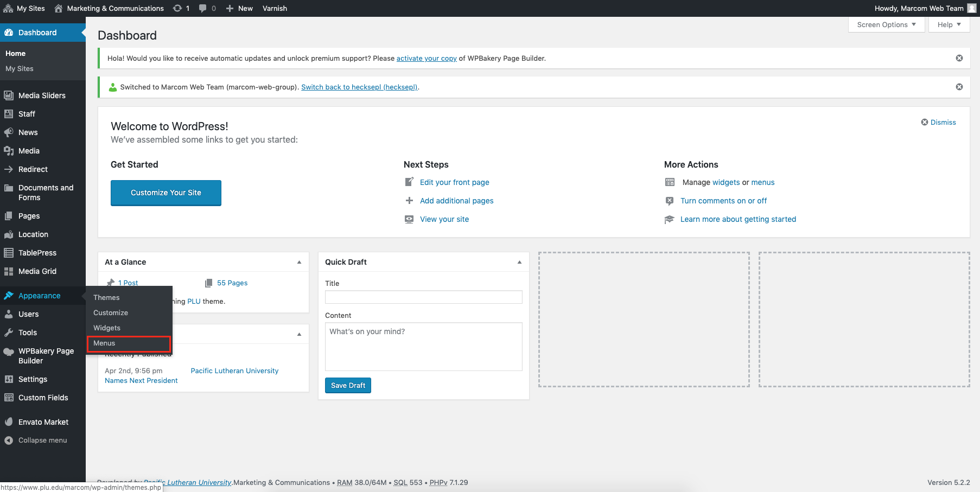Image resolution: width=980 pixels, height=492 pixels.
Task: Open Learn more about getting started
Action: click(739, 219)
